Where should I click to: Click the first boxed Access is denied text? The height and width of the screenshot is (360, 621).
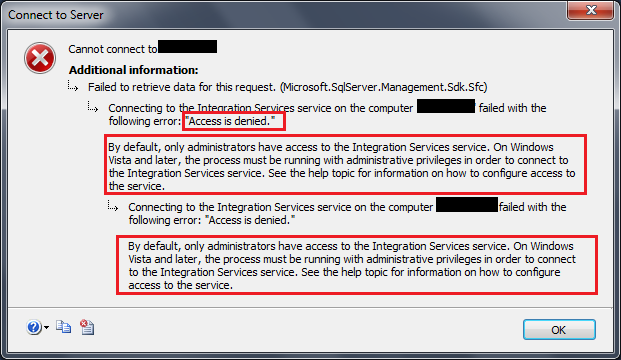(230, 121)
